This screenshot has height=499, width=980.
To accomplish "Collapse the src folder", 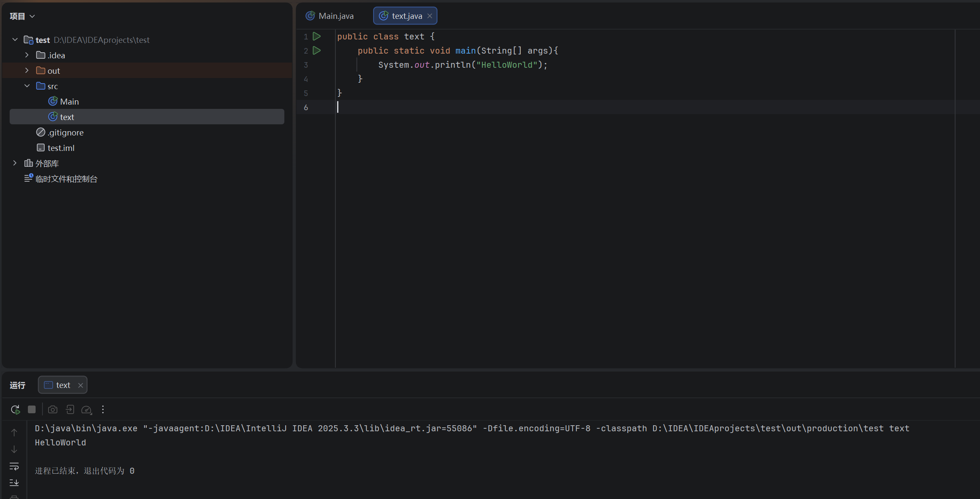I will [x=27, y=86].
